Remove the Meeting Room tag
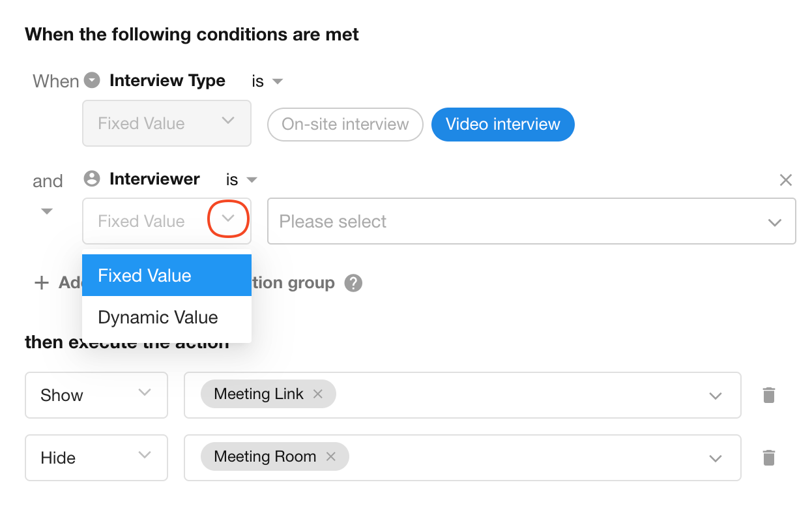Image resolution: width=812 pixels, height=506 pixels. coord(331,457)
